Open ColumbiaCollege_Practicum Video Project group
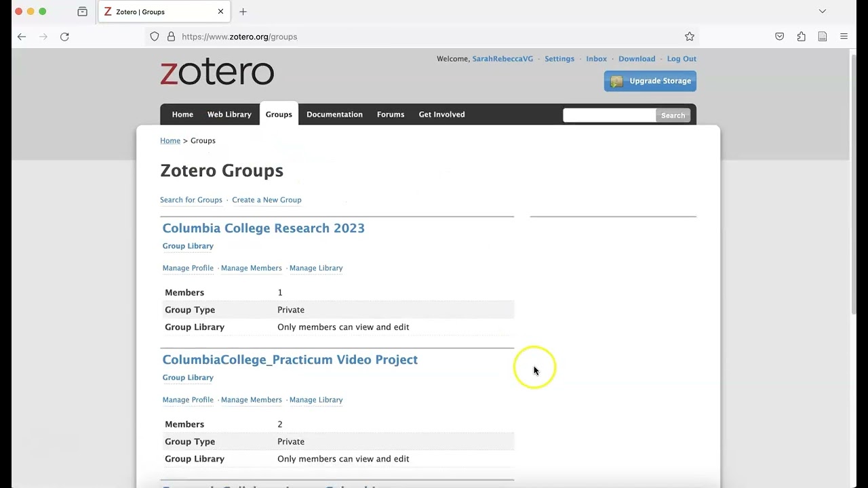 [290, 360]
